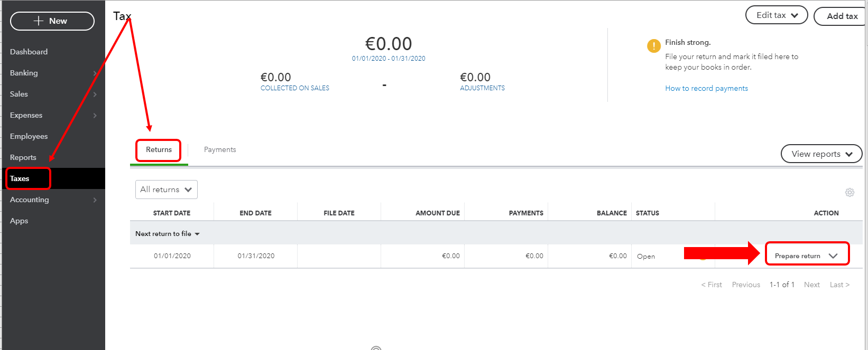Image resolution: width=868 pixels, height=350 pixels.
Task: Open the Employees section
Action: (29, 136)
